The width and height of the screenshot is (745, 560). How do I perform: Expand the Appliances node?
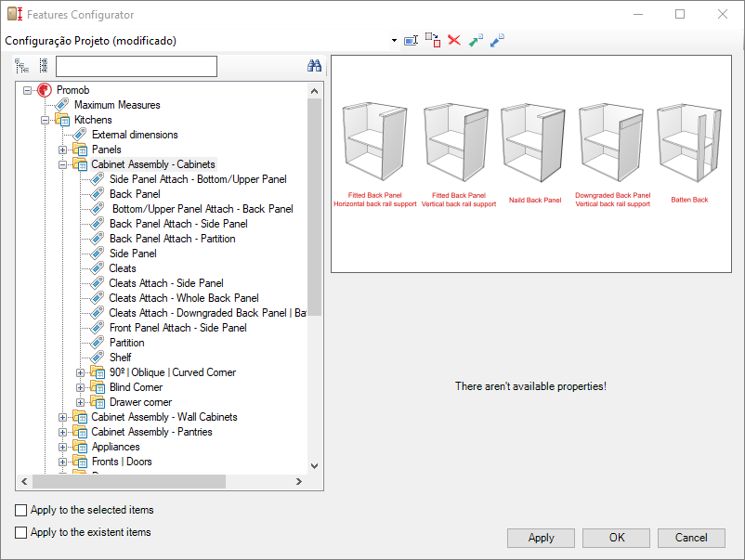click(x=63, y=447)
